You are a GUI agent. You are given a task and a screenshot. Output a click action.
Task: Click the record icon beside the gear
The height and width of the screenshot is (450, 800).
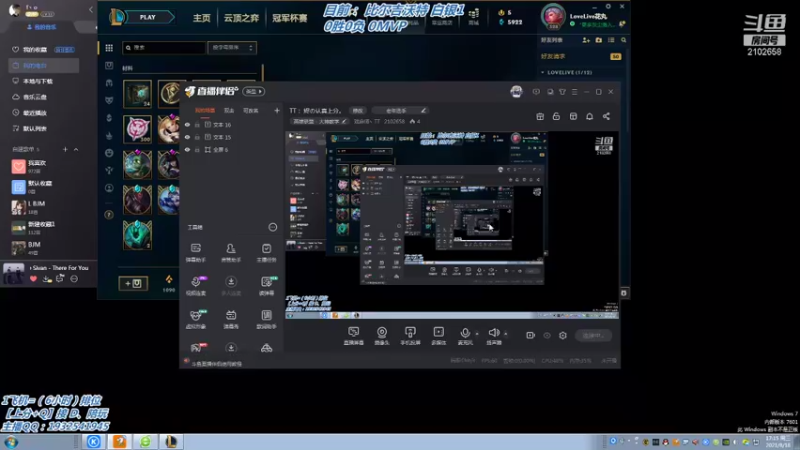coord(531,336)
